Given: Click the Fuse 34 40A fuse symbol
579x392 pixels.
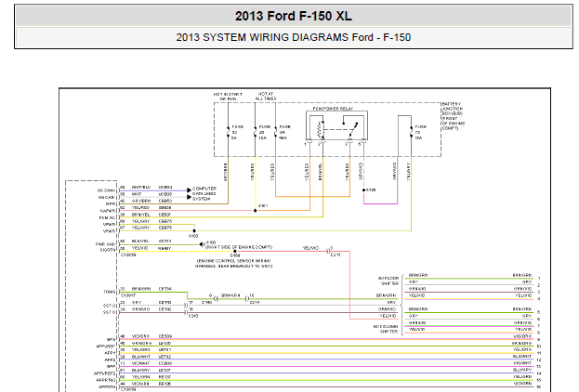Looking at the screenshot, I should coord(275,132).
